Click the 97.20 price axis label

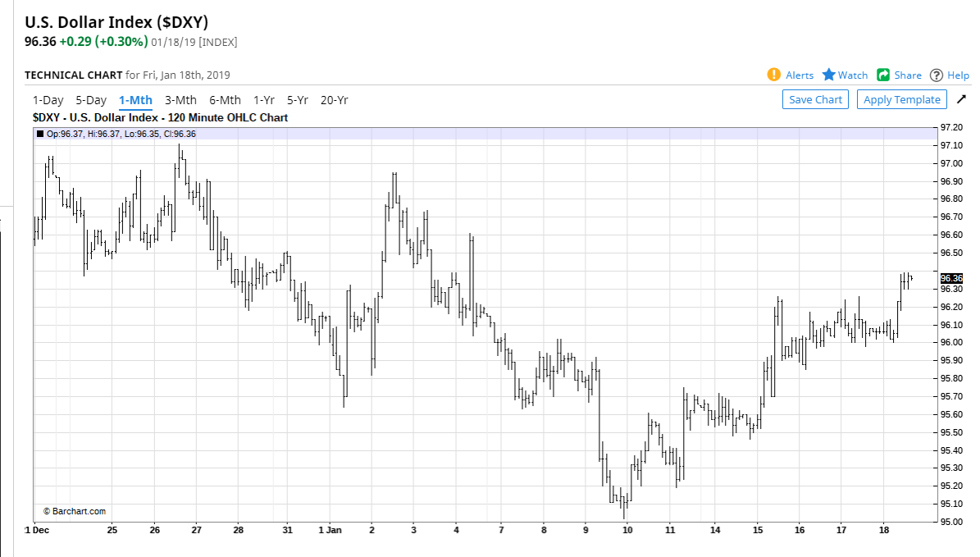[x=951, y=127]
